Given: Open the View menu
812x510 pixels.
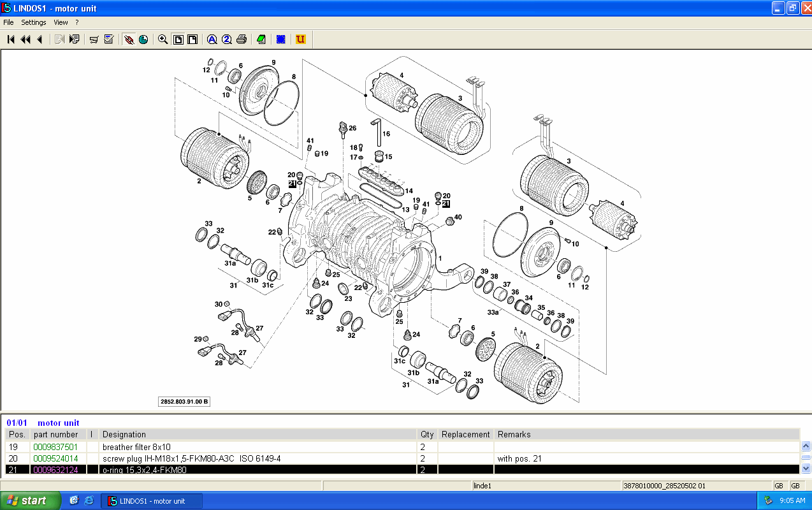Looking at the screenshot, I should point(61,22).
